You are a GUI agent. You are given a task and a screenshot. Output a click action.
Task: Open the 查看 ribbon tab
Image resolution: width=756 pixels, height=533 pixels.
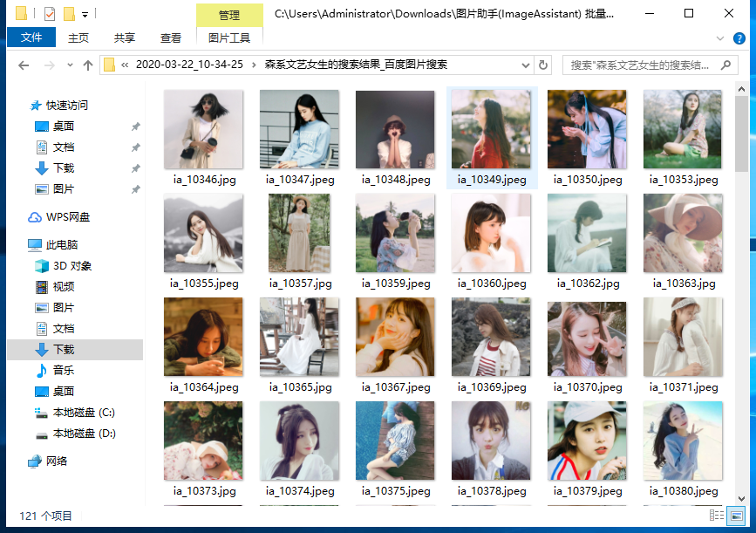coord(171,38)
